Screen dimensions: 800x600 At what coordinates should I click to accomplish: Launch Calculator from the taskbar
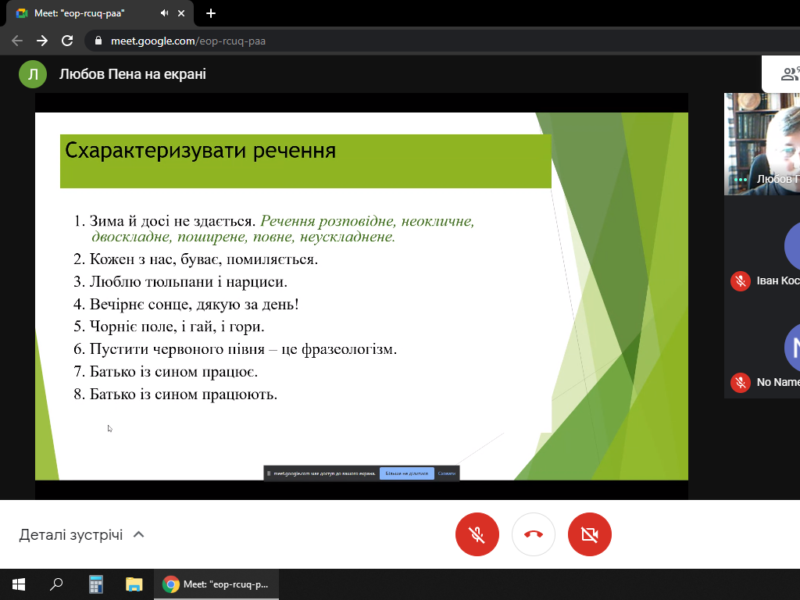point(96,585)
